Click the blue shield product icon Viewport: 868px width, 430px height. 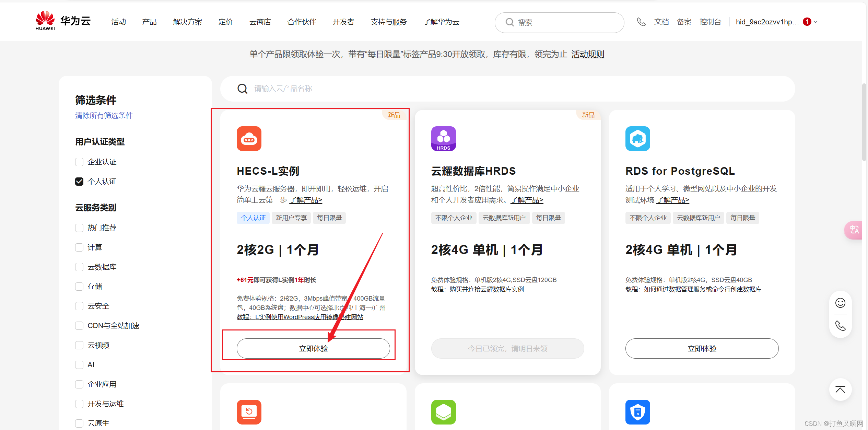637,412
